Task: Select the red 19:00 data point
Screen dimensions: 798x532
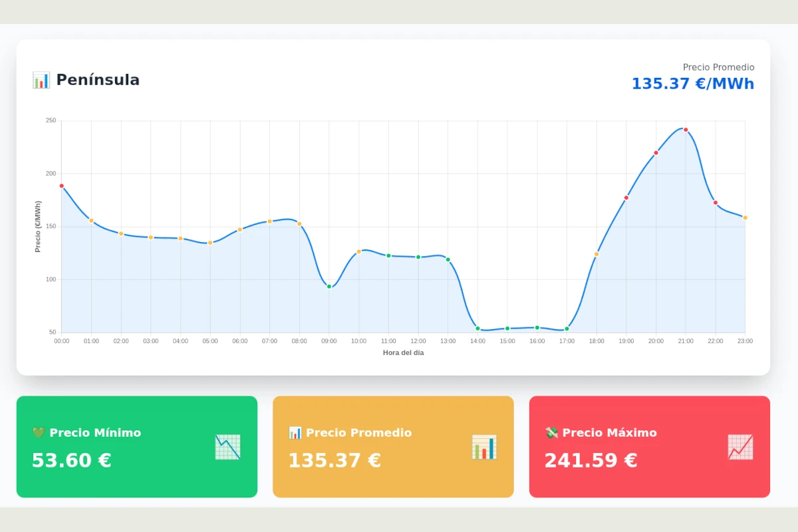Action: click(626, 198)
